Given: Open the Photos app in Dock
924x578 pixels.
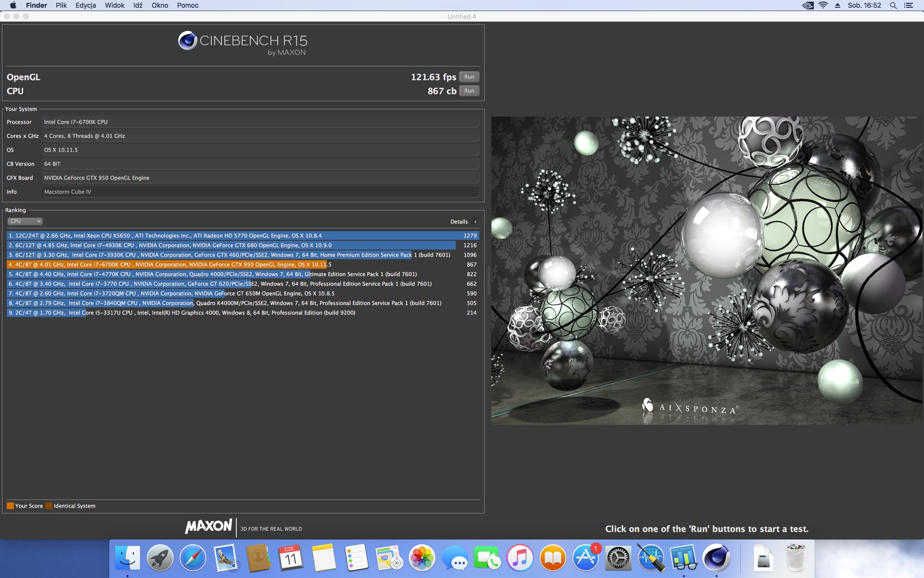Looking at the screenshot, I should 422,558.
